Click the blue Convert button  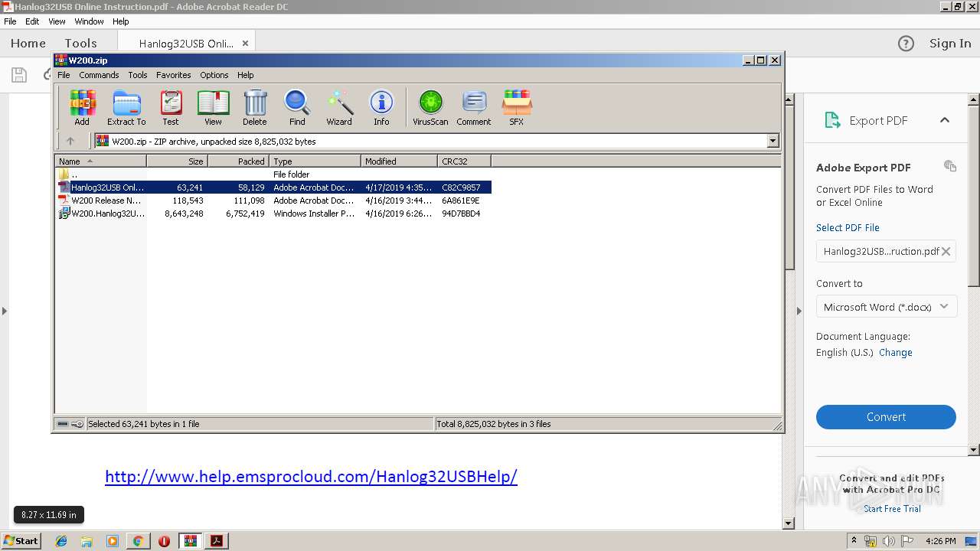886,417
